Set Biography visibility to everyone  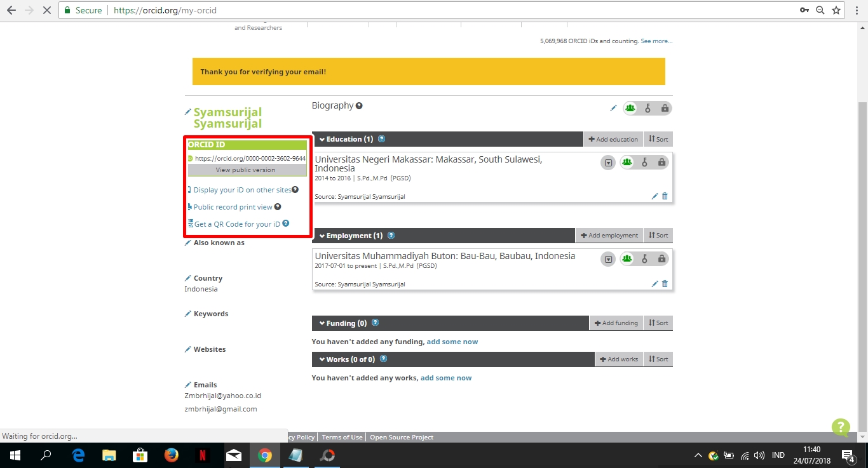(630, 108)
